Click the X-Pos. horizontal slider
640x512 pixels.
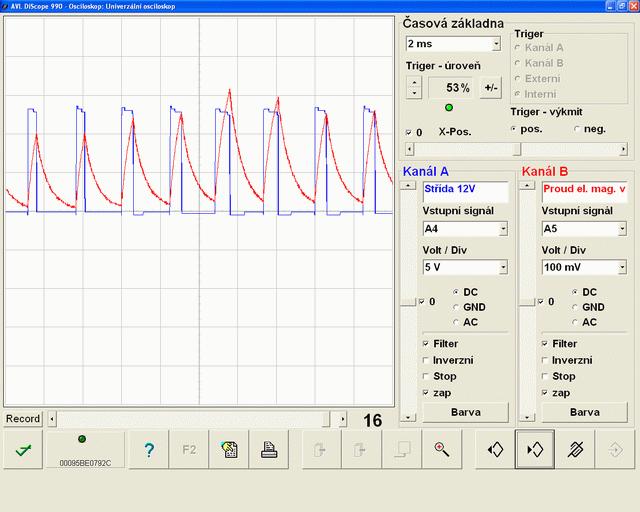516,149
